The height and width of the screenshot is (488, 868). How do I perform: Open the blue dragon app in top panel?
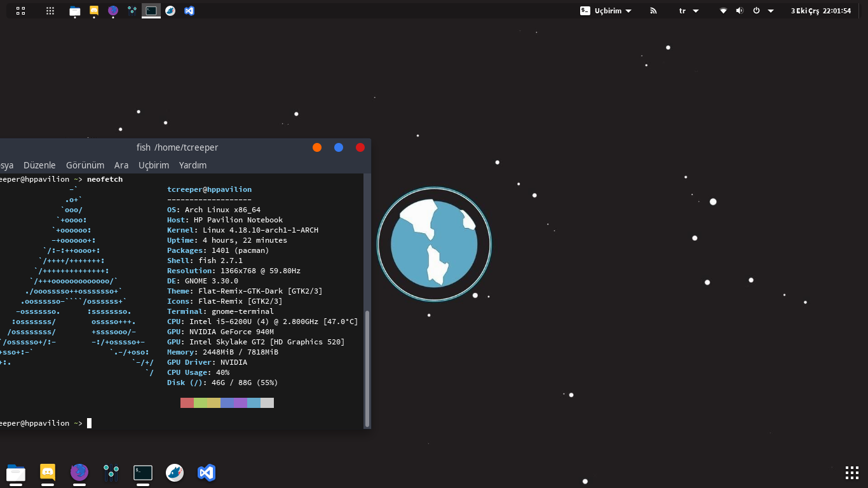pos(170,11)
